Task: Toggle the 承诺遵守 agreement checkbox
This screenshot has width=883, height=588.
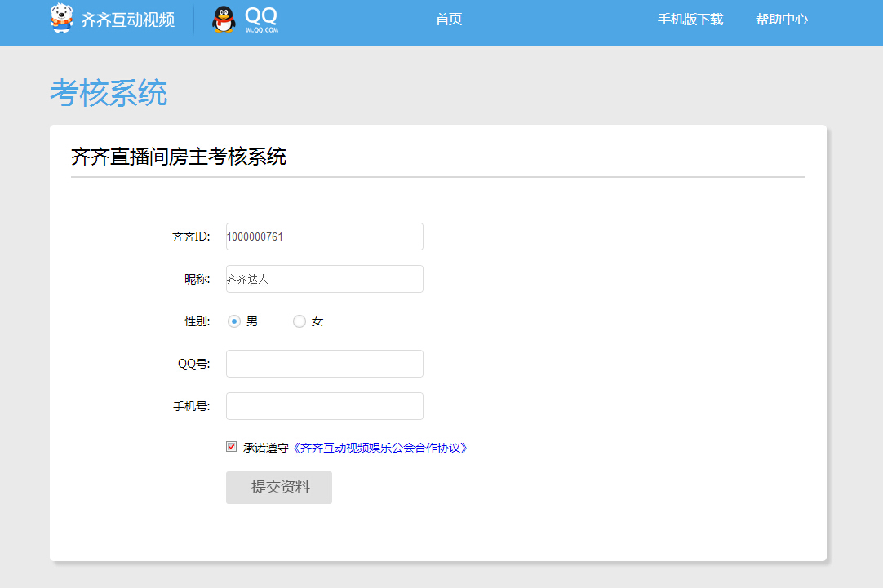Action: (232, 447)
